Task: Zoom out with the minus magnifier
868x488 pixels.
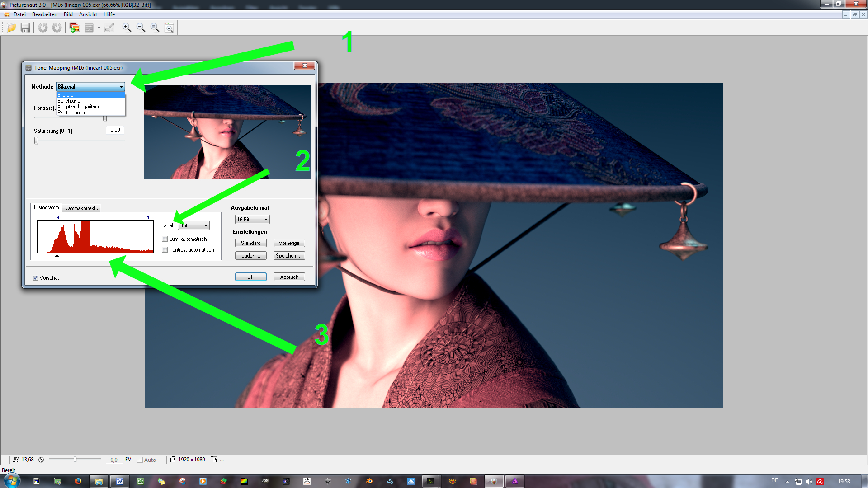Action: (x=141, y=28)
